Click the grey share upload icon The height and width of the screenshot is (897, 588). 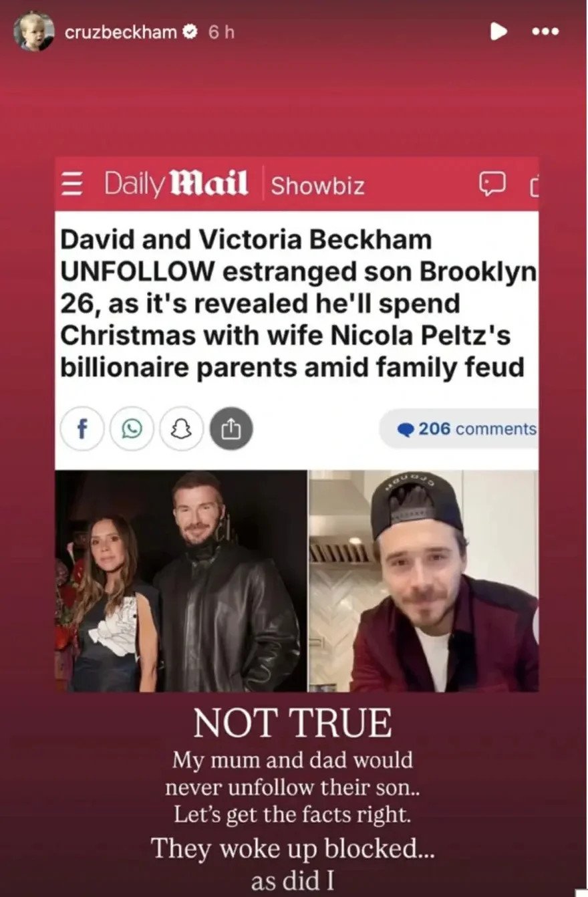[231, 428]
